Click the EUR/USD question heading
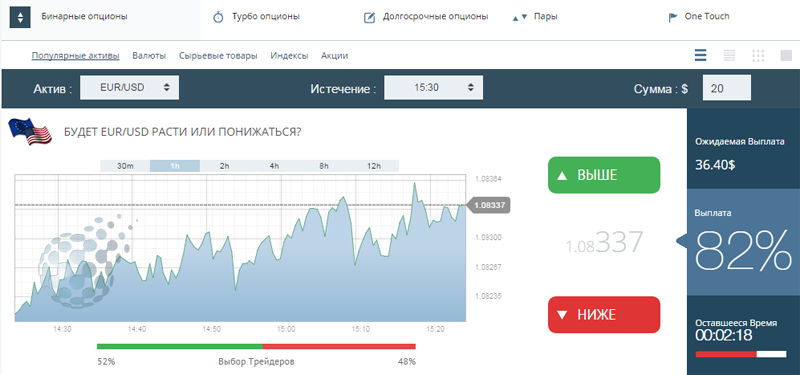 point(182,132)
